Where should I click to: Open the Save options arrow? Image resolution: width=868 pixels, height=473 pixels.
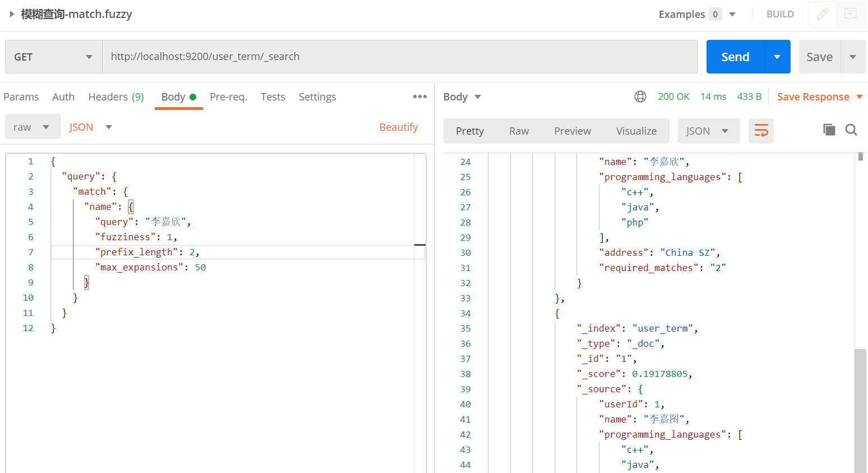click(x=853, y=57)
